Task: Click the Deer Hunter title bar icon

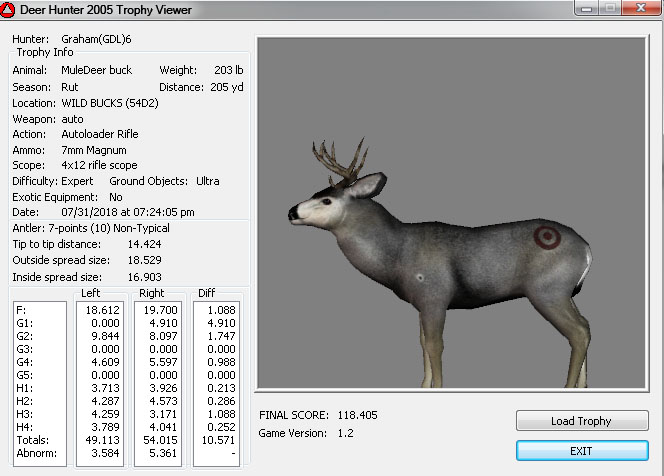Action: pos(10,10)
